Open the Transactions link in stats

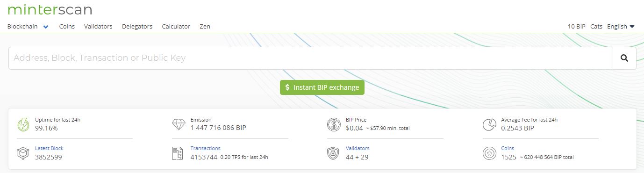[205, 148]
